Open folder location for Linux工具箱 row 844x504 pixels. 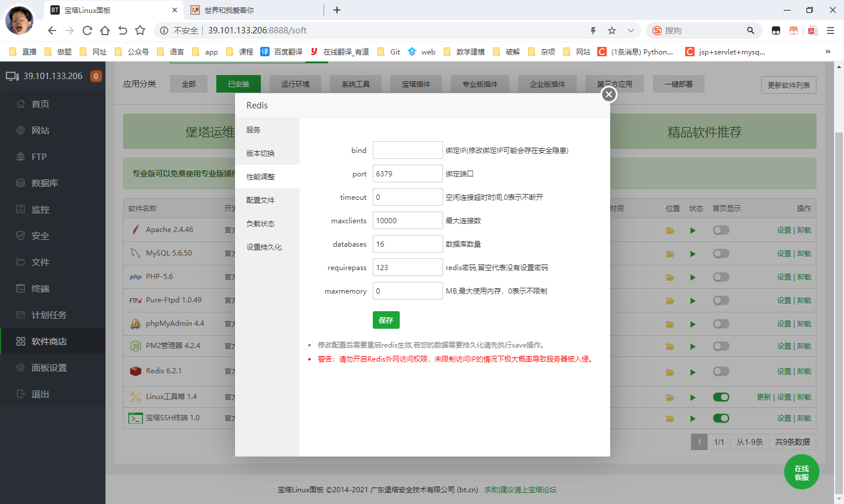tap(670, 397)
